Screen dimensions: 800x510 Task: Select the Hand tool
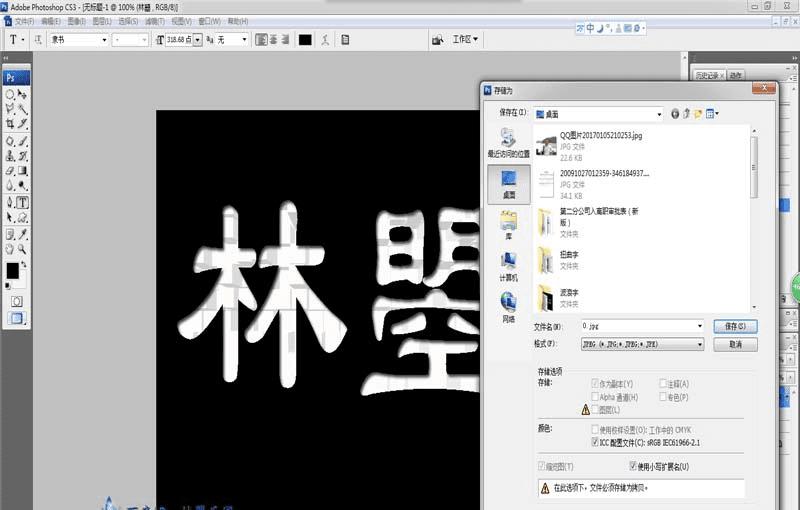10,249
